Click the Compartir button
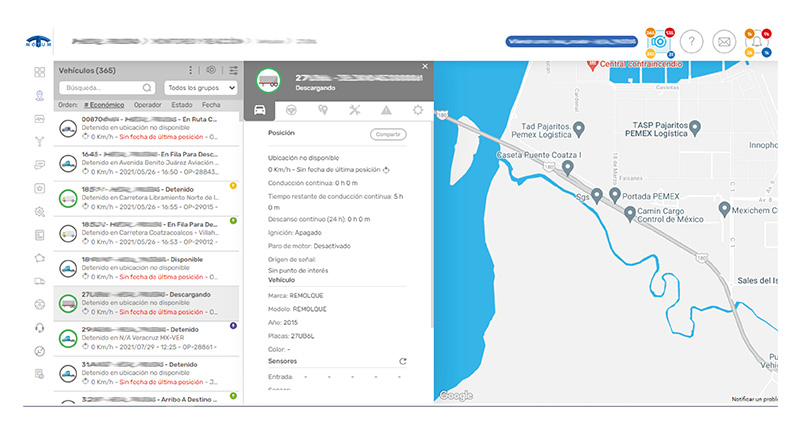Screen dimensions: 801x428 (x=388, y=134)
